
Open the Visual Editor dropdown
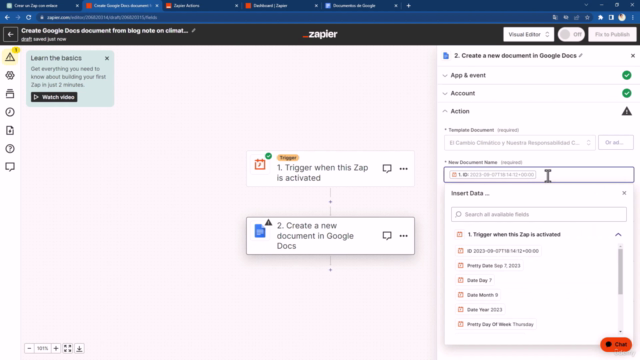[x=529, y=34]
